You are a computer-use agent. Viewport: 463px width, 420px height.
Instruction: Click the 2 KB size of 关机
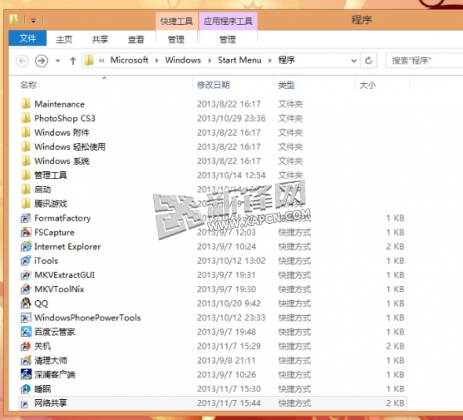pos(395,346)
